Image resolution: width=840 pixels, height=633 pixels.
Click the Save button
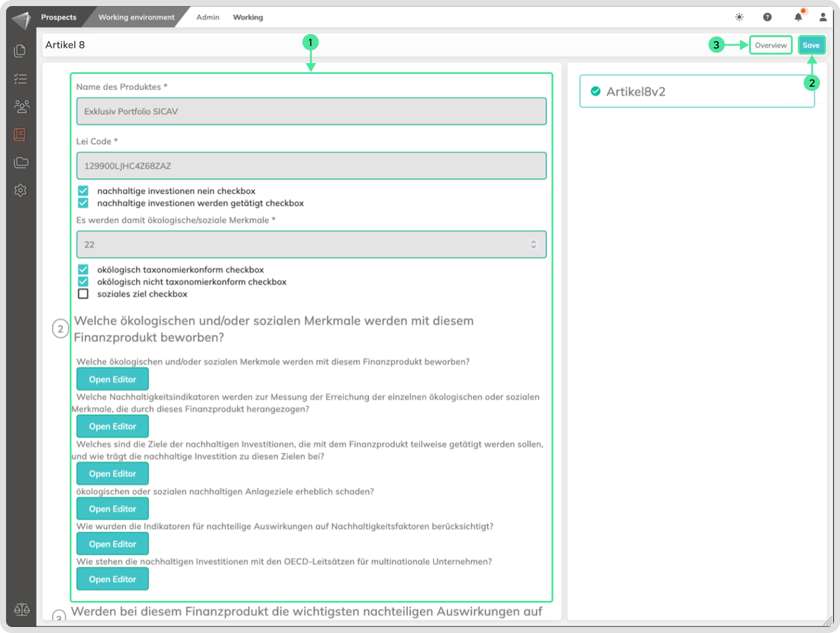pos(811,45)
